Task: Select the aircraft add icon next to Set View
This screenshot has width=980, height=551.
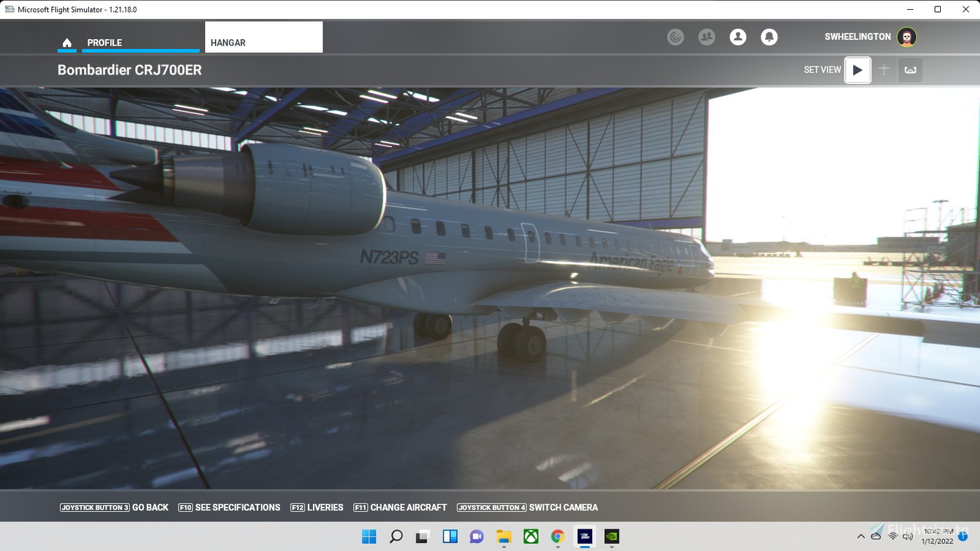Action: tap(883, 69)
